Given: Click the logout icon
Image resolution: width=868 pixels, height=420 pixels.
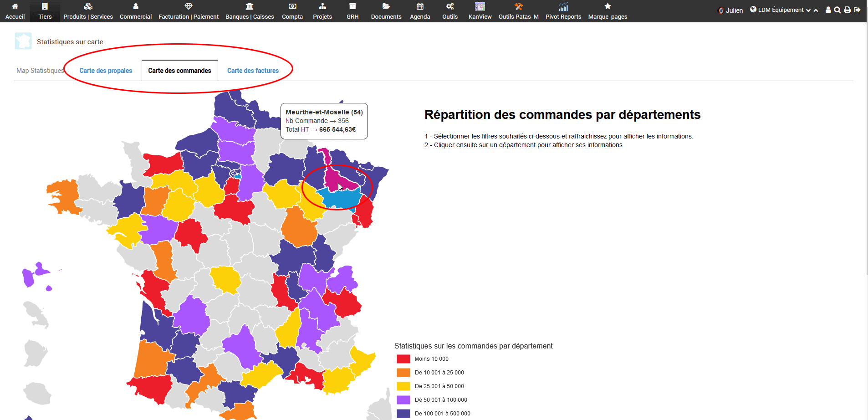Looking at the screenshot, I should (857, 10).
